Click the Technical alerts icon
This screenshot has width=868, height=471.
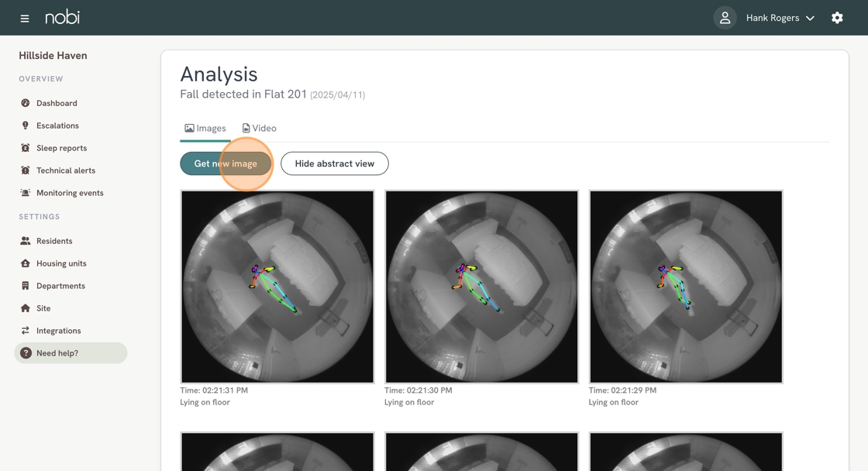[26, 170]
